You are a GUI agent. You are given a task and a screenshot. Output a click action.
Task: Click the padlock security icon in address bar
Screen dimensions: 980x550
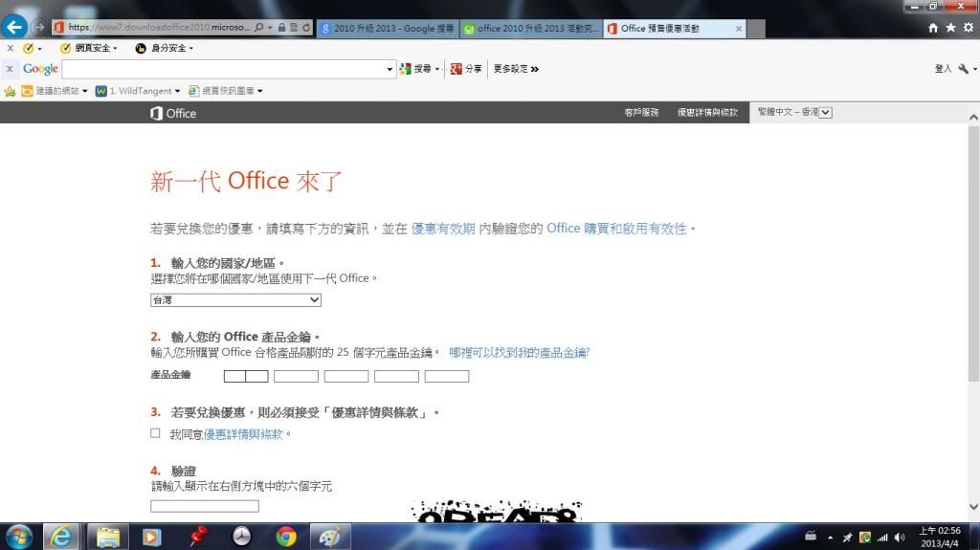[282, 28]
